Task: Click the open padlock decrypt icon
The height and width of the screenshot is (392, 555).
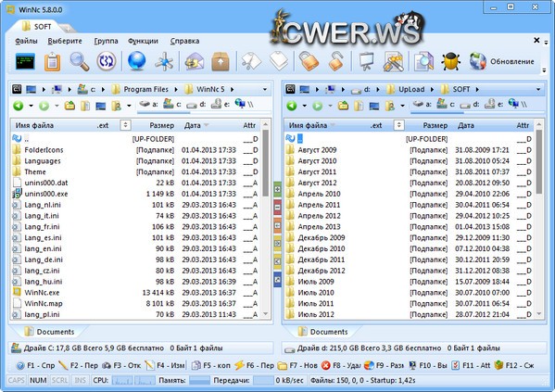Action: [x=335, y=61]
